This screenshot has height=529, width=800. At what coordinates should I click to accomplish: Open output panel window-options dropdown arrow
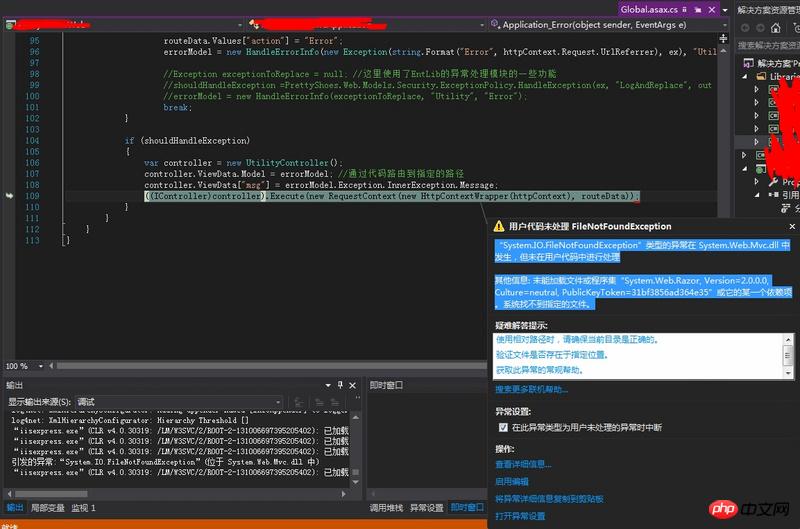[x=328, y=385]
